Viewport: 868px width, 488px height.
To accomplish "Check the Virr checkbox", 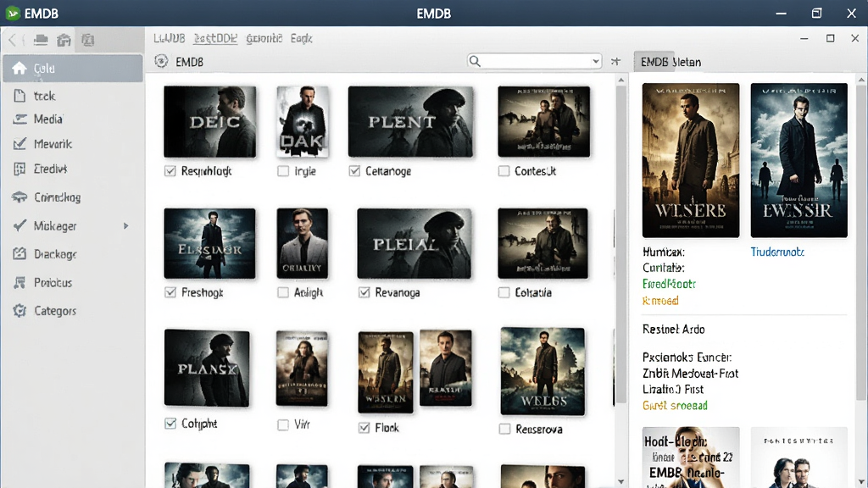I will (283, 425).
